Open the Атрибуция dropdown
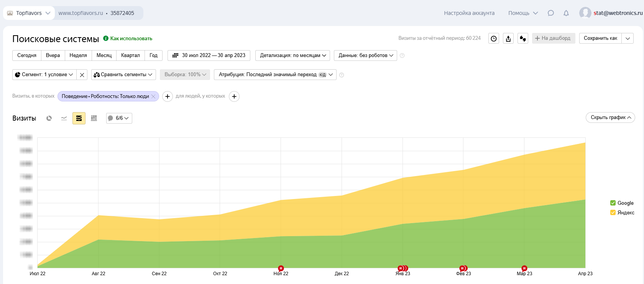 pos(275,75)
